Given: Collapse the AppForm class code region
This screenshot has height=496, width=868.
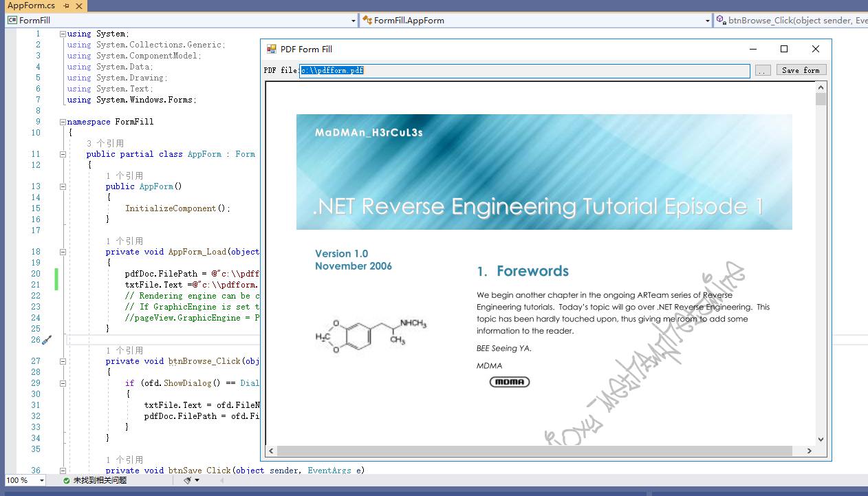Looking at the screenshot, I should 63,153.
